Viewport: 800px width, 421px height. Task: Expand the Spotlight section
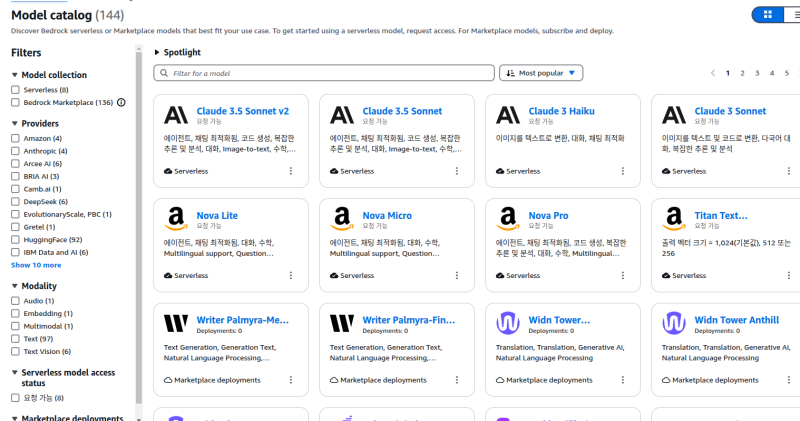tap(158, 52)
